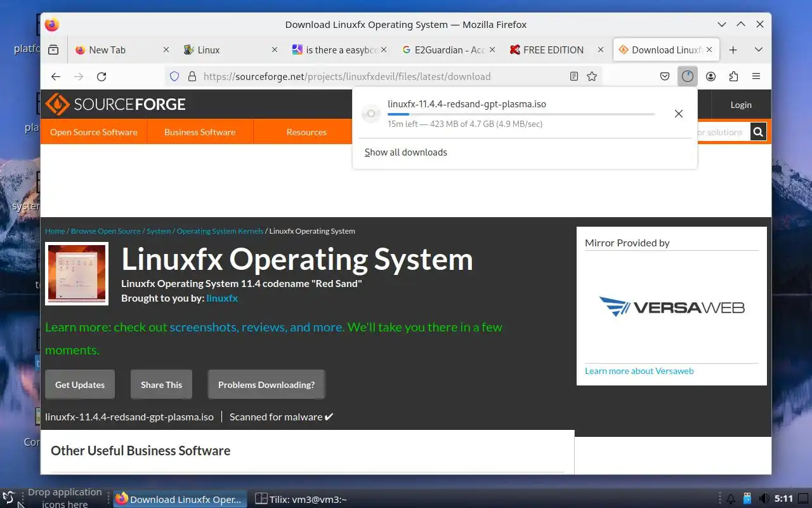Image resolution: width=812 pixels, height=508 pixels.
Task: Open the application launcher menu
Action: point(8,498)
